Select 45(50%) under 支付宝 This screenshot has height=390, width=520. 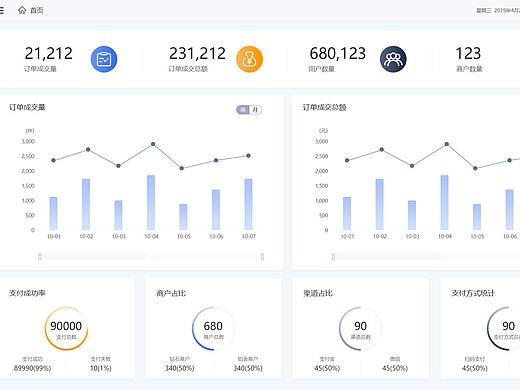pos(327,368)
